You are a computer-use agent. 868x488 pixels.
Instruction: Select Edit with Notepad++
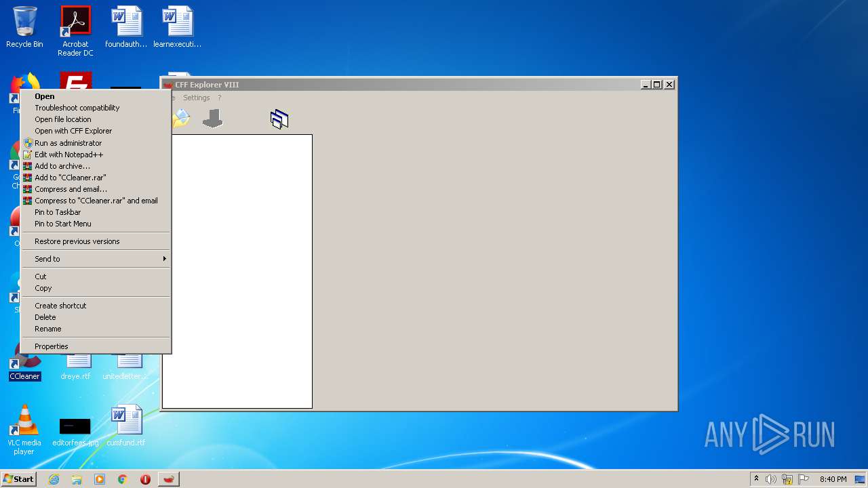click(x=96, y=155)
